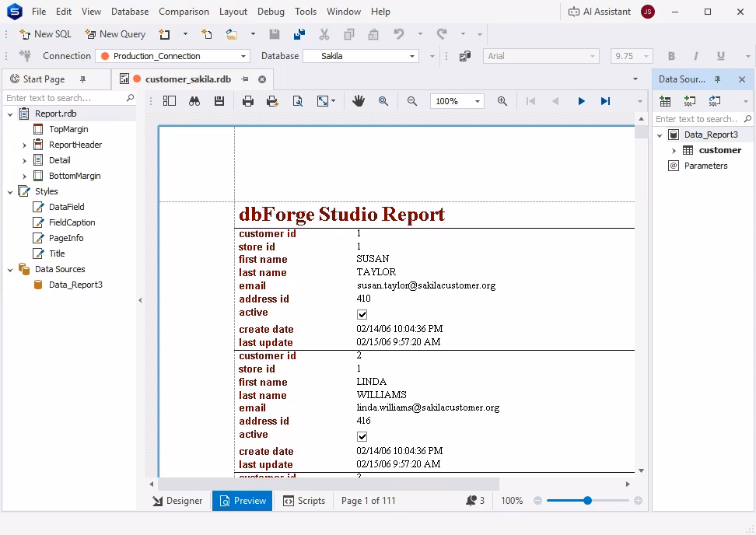Click the previous page arrow icon

(x=555, y=101)
